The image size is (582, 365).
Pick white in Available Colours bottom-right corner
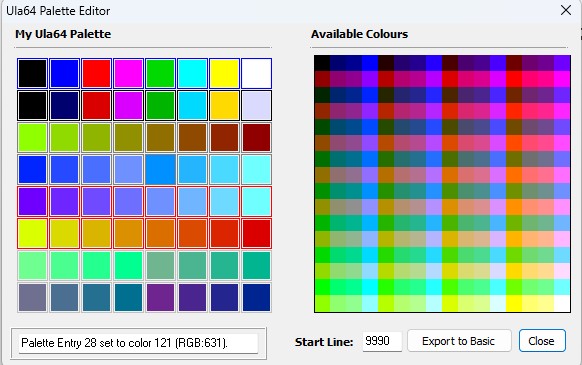562,304
